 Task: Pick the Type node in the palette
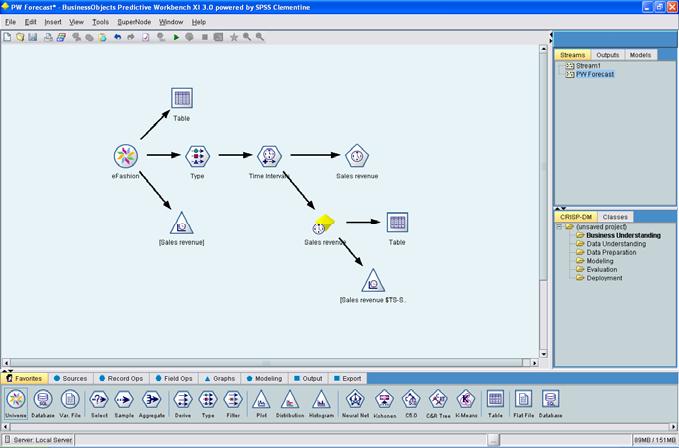208,403
